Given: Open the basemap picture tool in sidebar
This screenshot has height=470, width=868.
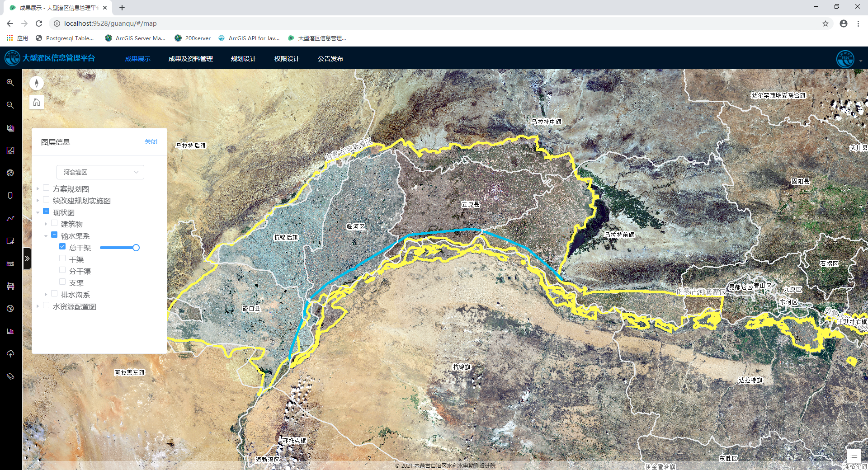Looking at the screenshot, I should (10, 150).
